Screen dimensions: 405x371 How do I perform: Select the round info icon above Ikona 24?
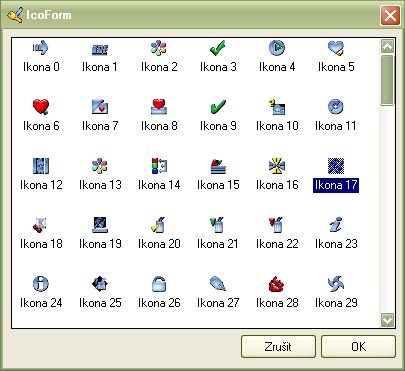click(41, 284)
